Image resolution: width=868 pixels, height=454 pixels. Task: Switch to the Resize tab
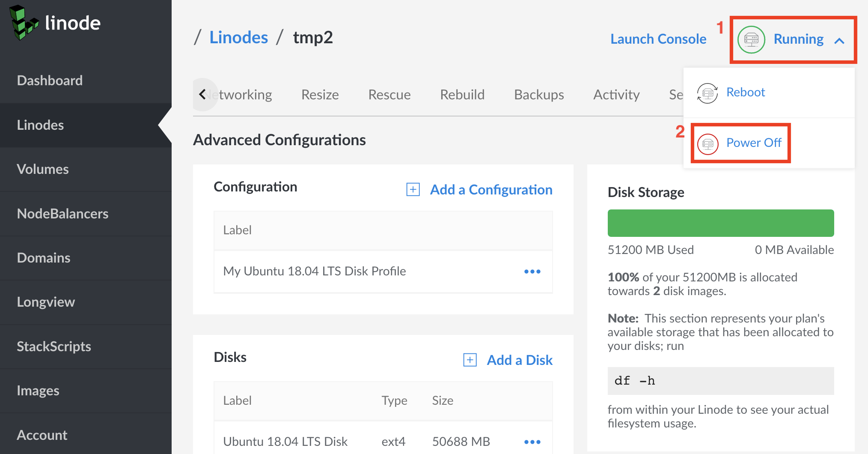tap(320, 95)
